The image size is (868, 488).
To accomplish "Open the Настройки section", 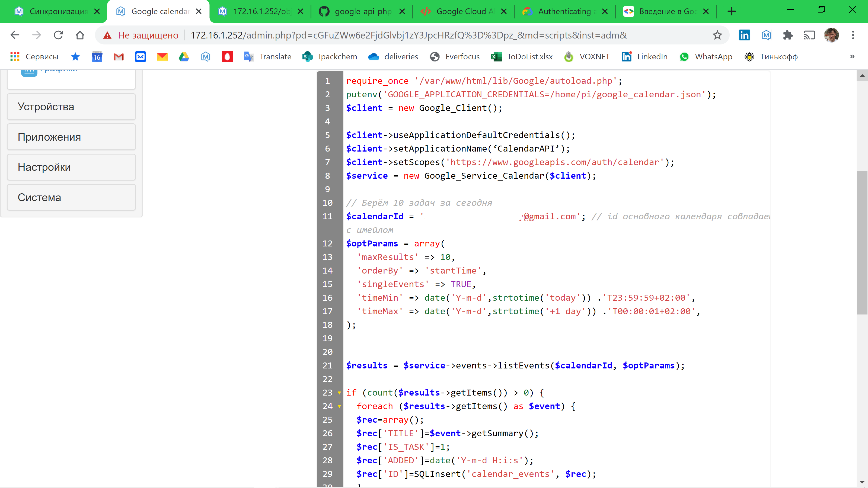I will (71, 167).
